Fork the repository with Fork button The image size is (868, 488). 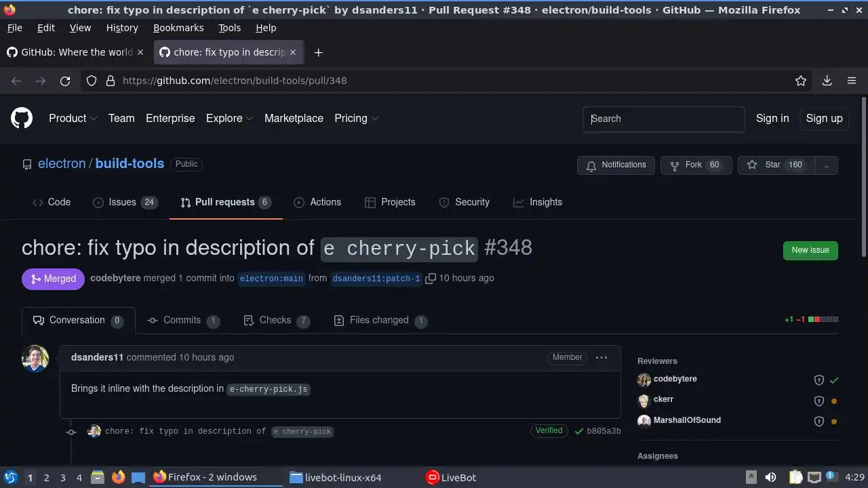click(696, 165)
